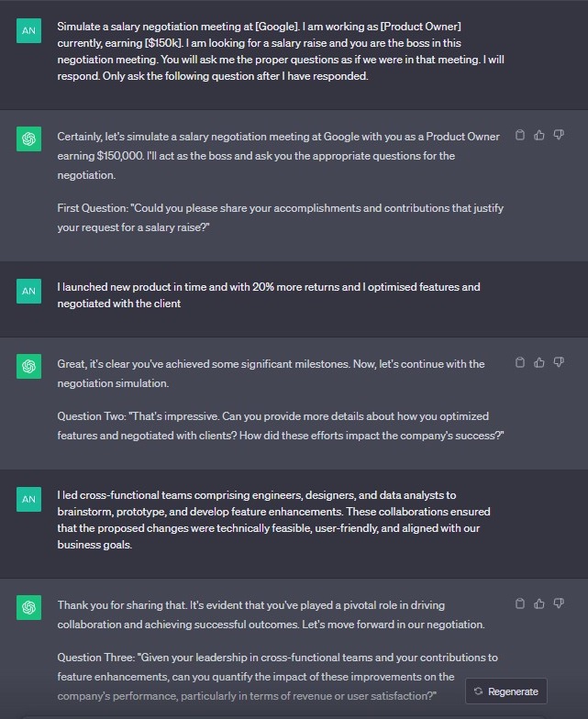This screenshot has width=588, height=719.
Task: Click the AN avatar beside the cross-functional teams message
Action: coord(29,499)
